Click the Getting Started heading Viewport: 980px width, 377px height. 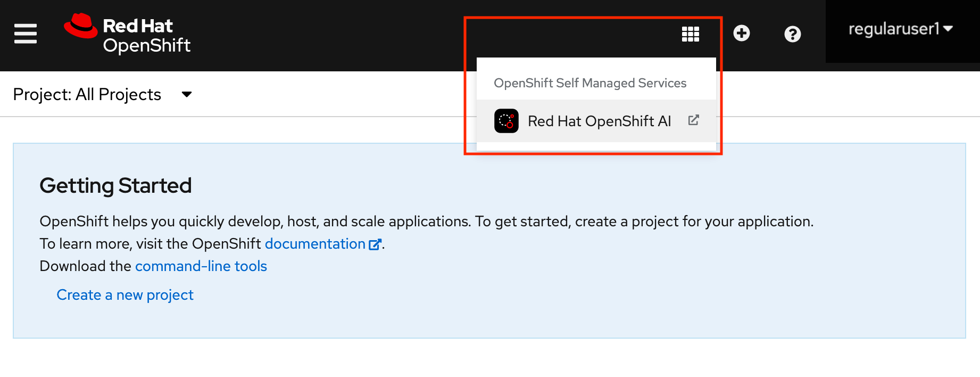[115, 185]
